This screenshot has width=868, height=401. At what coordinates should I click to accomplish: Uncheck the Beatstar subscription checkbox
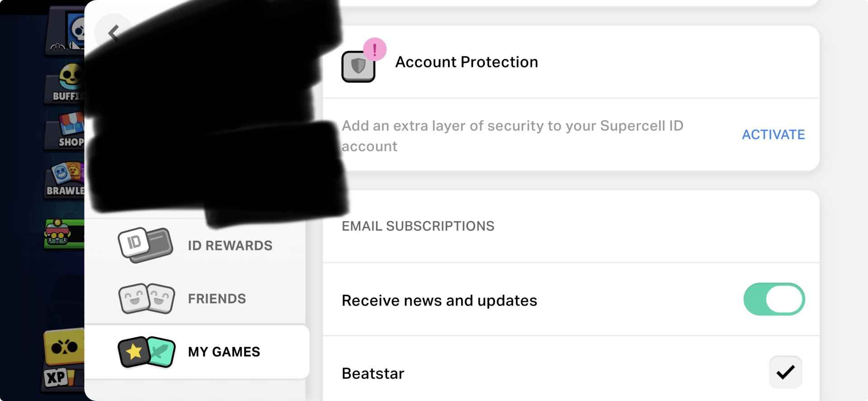pyautogui.click(x=785, y=372)
